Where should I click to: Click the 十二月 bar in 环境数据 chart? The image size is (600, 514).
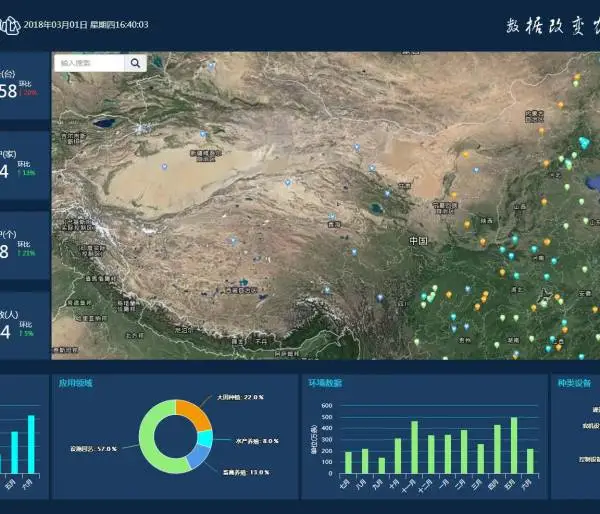[431, 454]
